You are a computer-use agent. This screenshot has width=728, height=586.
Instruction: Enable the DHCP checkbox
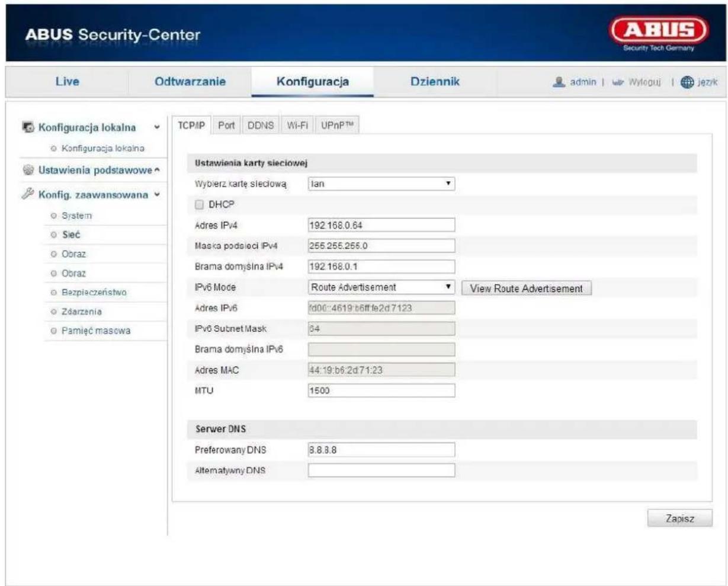(200, 204)
